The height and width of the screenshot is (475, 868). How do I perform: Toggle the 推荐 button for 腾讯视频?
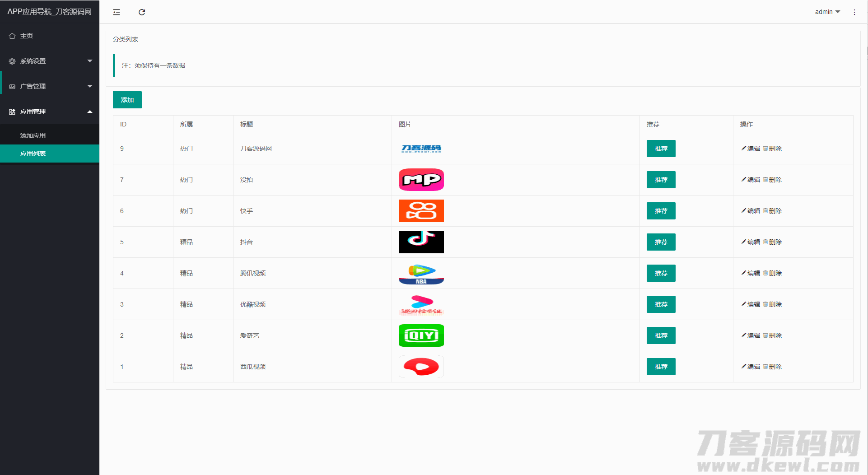point(661,273)
